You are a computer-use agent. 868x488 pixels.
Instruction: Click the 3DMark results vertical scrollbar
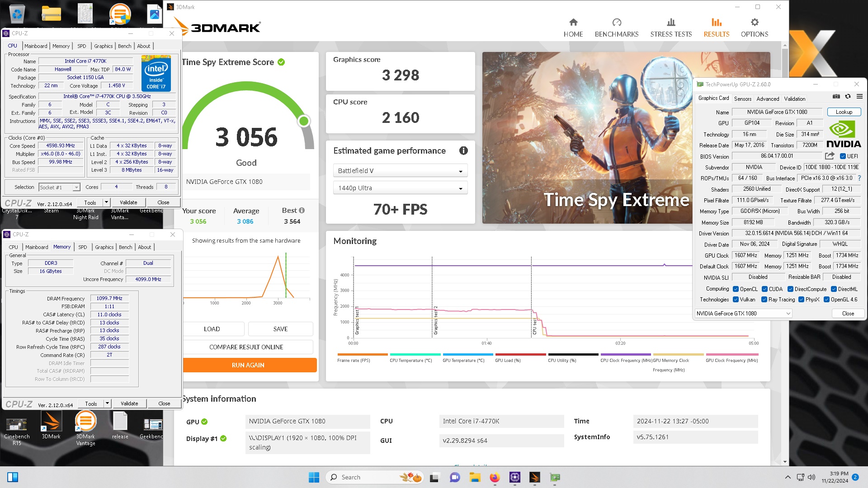point(785,253)
